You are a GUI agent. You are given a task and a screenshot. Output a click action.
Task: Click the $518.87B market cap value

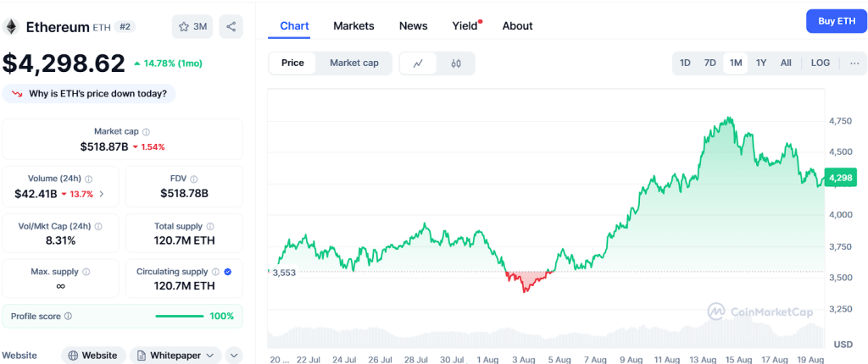pos(104,147)
